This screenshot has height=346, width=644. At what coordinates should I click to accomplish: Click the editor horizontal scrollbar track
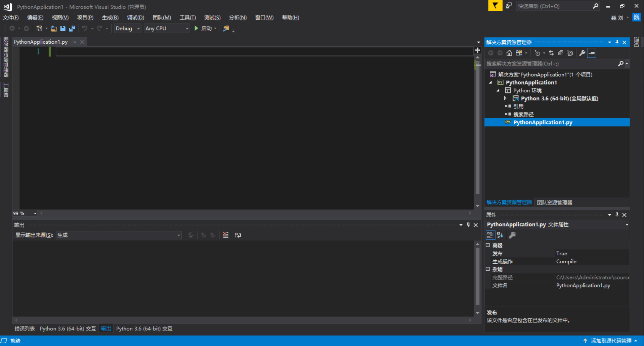coord(255,213)
